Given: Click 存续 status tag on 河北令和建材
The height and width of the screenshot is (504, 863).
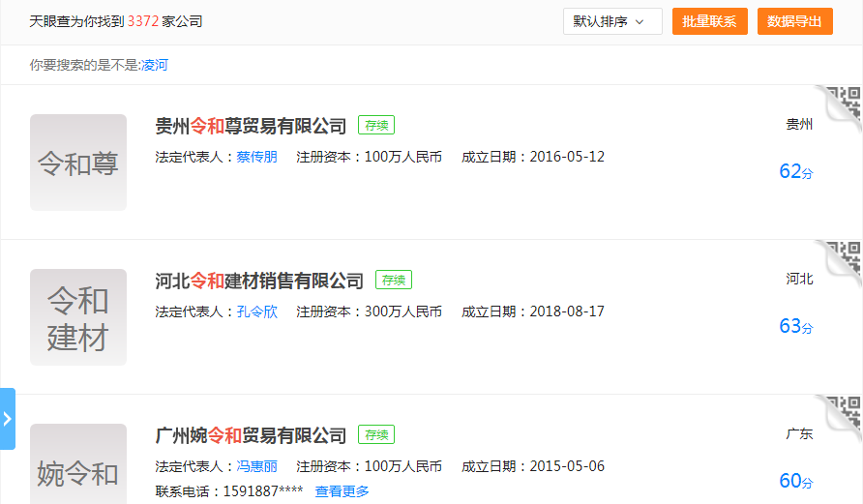Looking at the screenshot, I should click(393, 281).
